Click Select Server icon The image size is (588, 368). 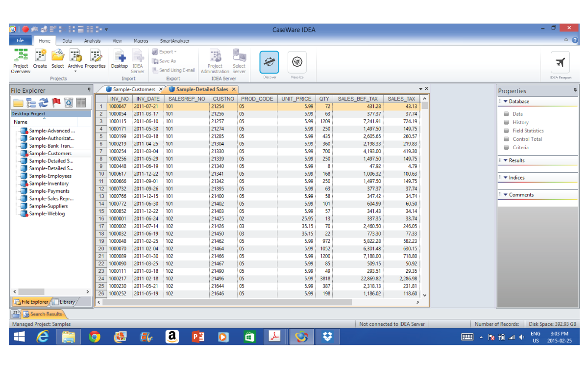(x=239, y=61)
